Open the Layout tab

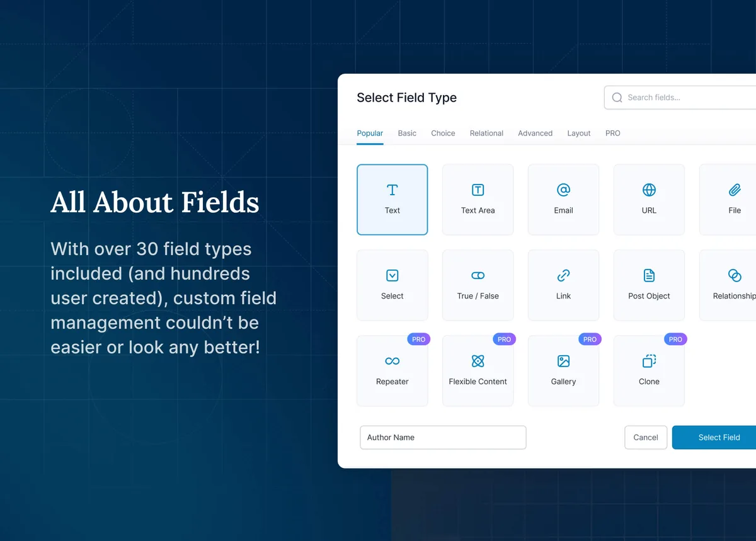579,134
